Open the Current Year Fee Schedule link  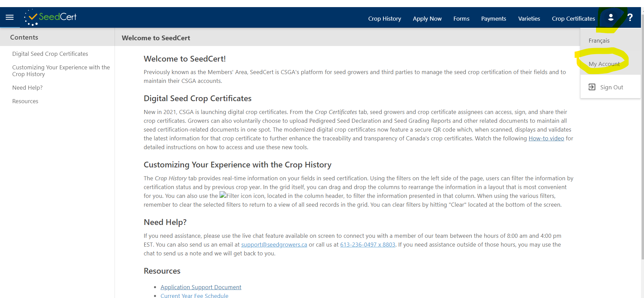[x=194, y=295]
